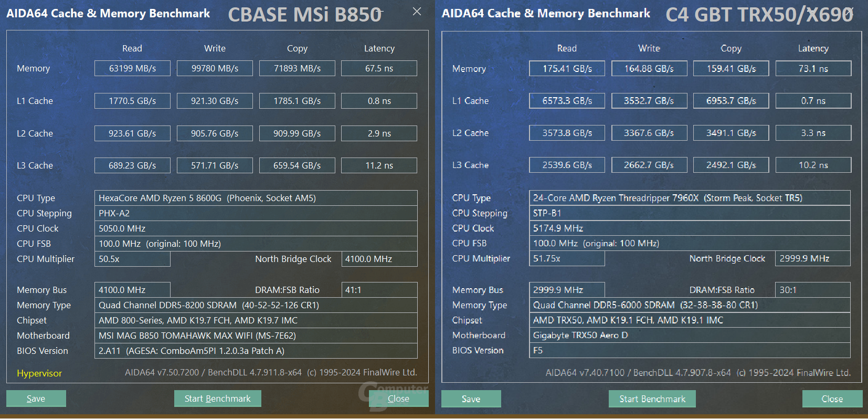
Task: Select L2 cache read 3573.8 GB/s
Action: click(x=567, y=133)
